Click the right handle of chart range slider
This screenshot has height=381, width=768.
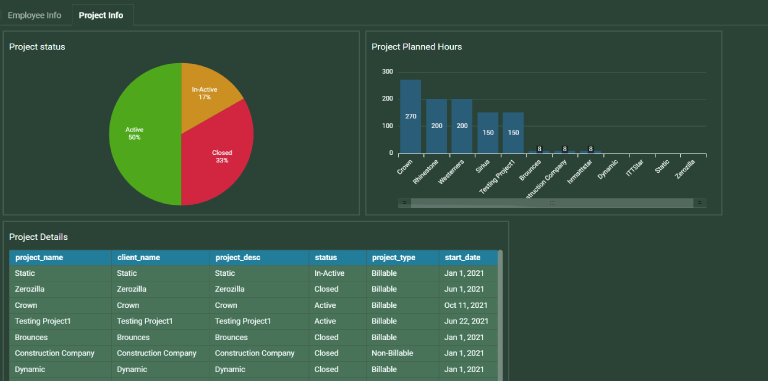point(699,203)
